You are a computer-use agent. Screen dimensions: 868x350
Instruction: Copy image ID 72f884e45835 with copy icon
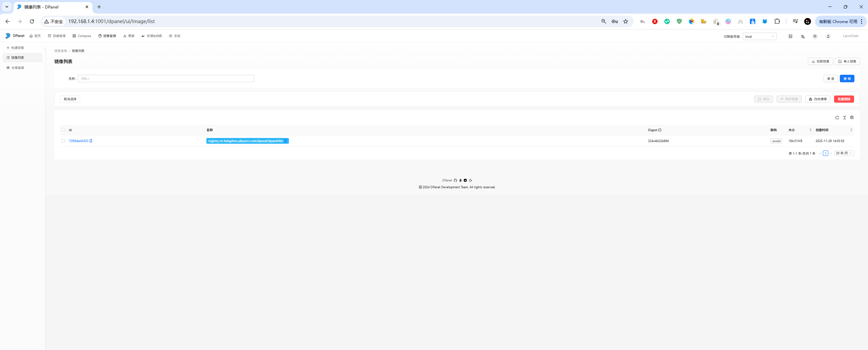click(x=91, y=141)
